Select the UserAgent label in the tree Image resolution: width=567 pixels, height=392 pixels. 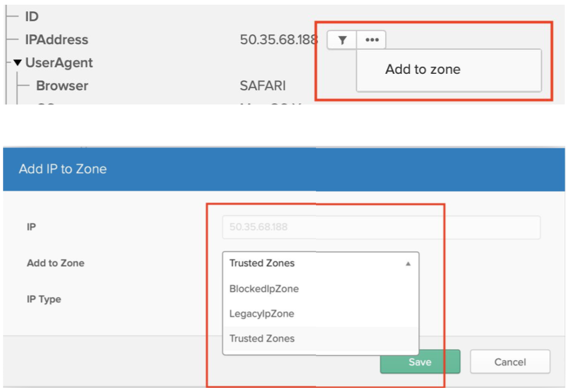(58, 63)
